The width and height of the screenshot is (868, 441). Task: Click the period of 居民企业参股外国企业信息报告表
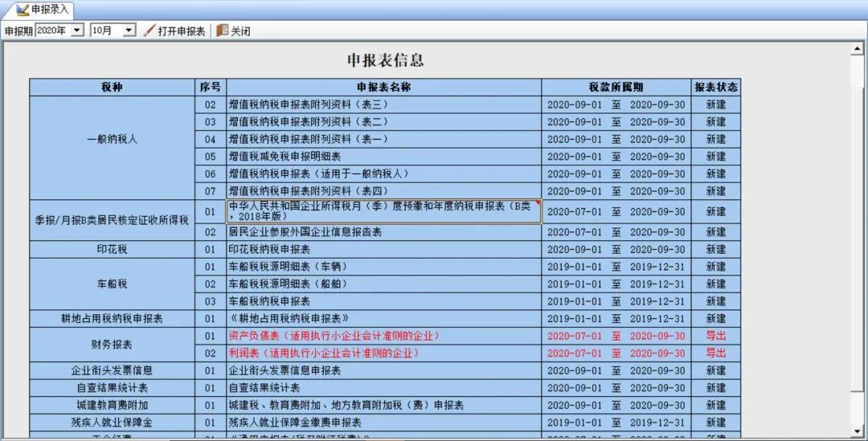(616, 232)
